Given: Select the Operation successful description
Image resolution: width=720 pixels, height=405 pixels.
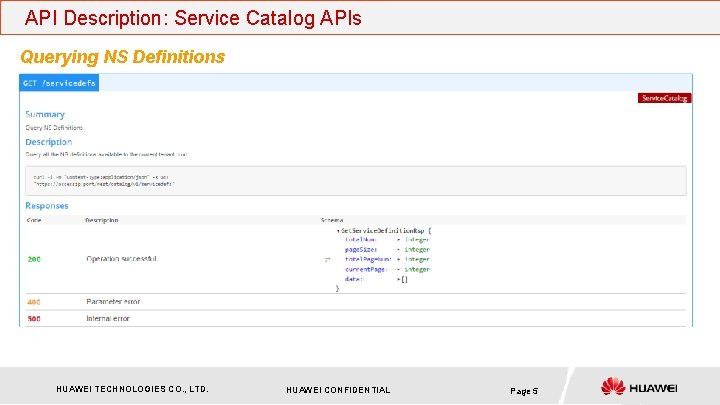Looking at the screenshot, I should (x=121, y=259).
